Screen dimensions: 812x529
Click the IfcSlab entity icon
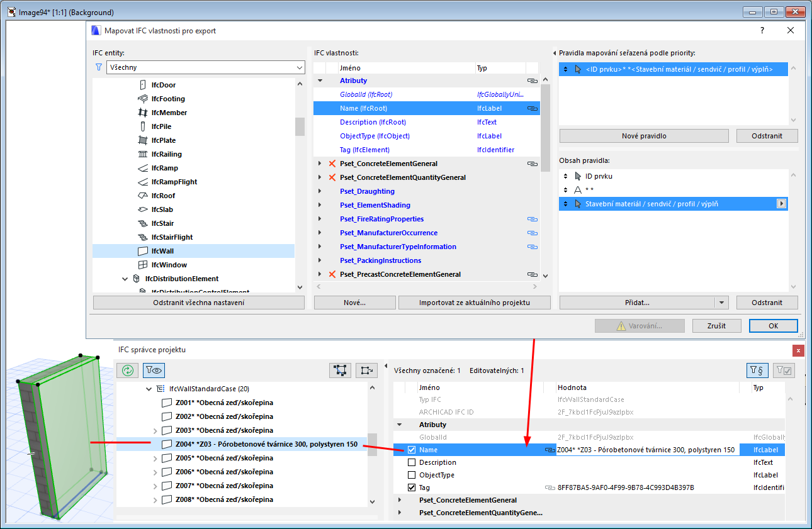(143, 209)
